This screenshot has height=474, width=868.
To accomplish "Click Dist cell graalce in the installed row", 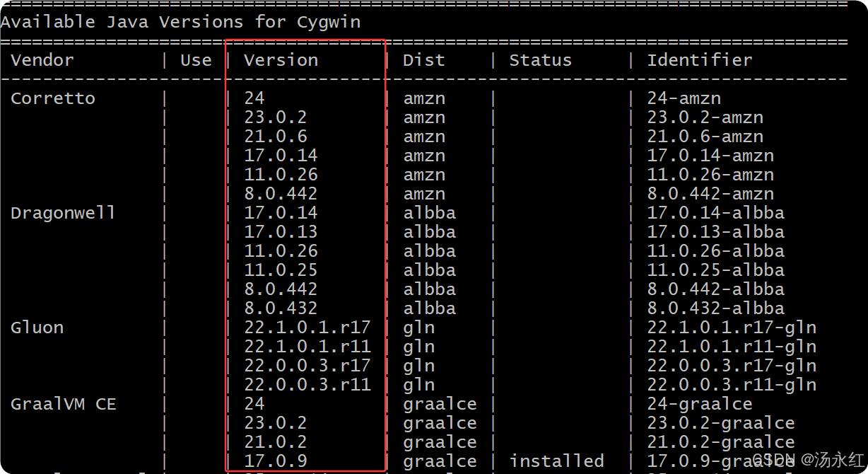I will coord(440,461).
